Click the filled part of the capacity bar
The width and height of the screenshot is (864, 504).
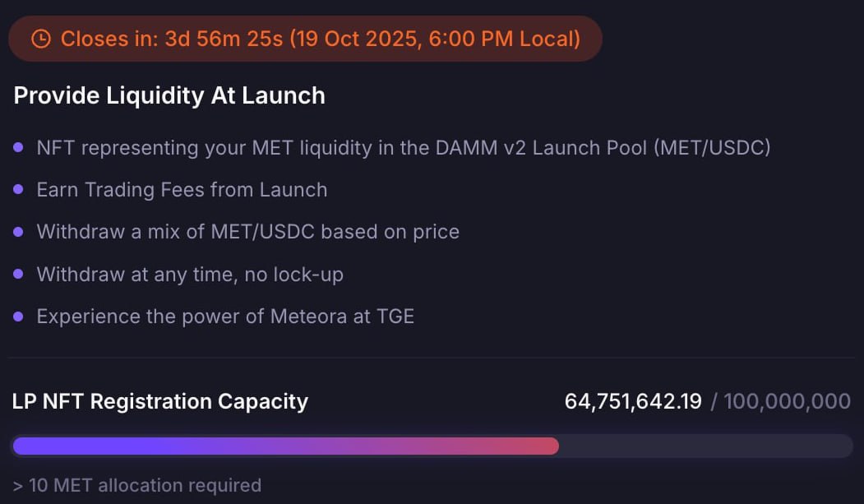285,446
